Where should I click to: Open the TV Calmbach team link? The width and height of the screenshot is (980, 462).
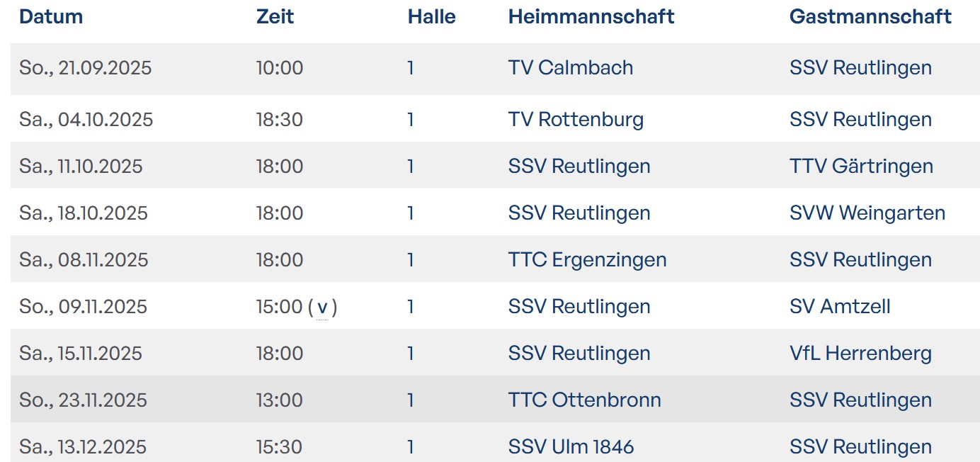pos(570,68)
